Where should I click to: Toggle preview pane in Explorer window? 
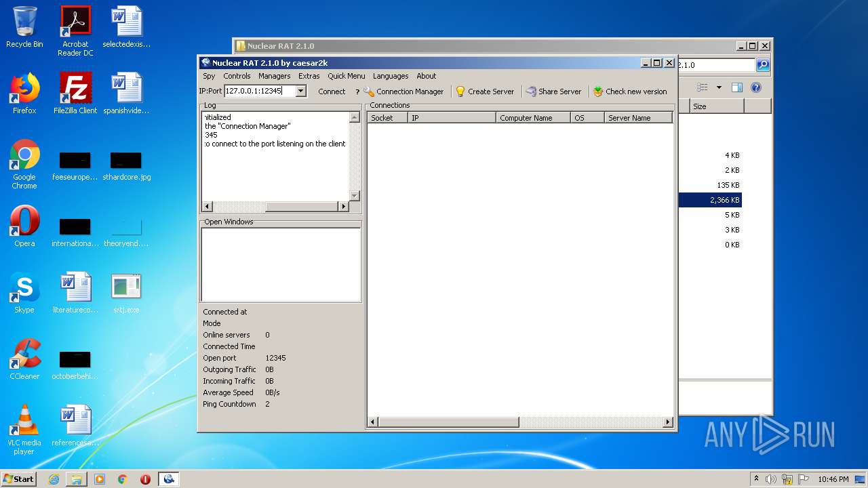click(x=737, y=87)
